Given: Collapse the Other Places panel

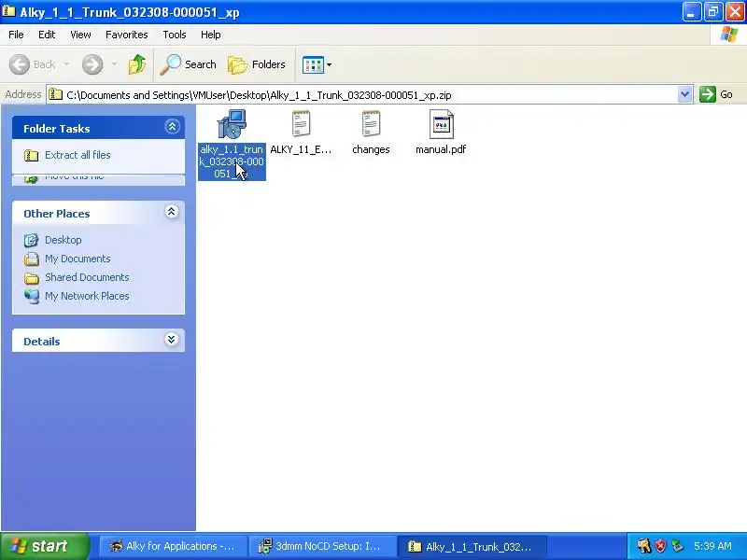Looking at the screenshot, I should point(172,212).
